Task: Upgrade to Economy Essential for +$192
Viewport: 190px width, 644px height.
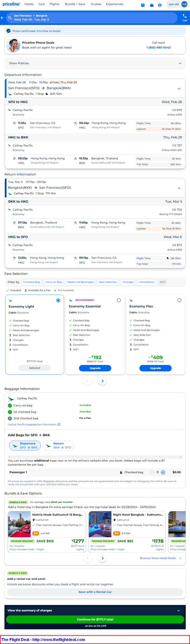Action: [95, 368]
